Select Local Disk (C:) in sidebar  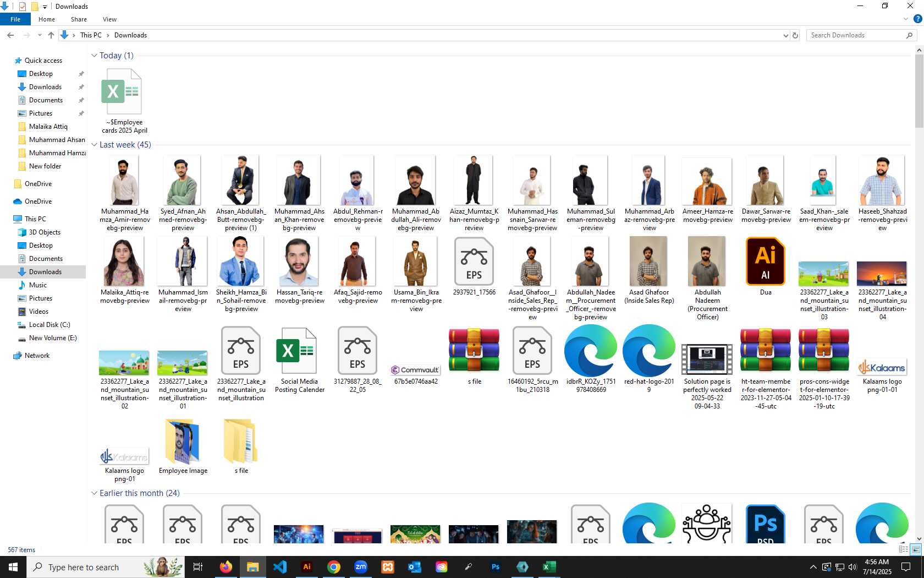(50, 325)
